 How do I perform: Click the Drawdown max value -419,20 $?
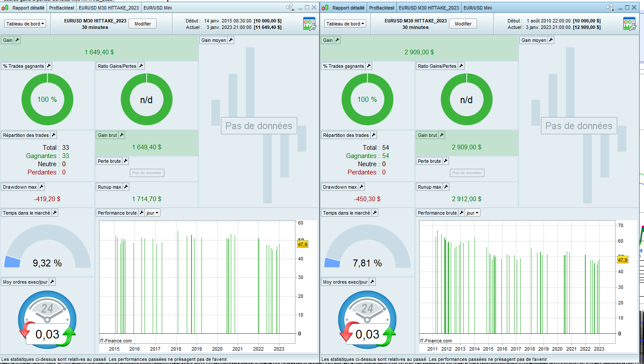coord(47,199)
